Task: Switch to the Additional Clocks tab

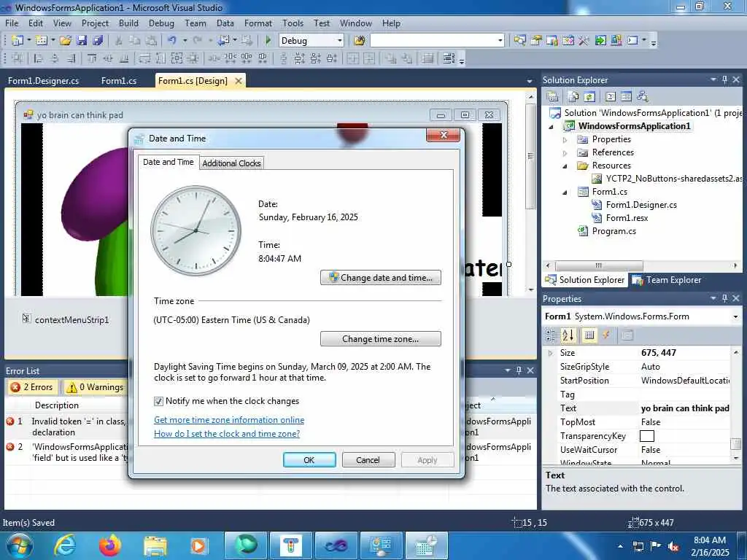Action: [x=231, y=163]
